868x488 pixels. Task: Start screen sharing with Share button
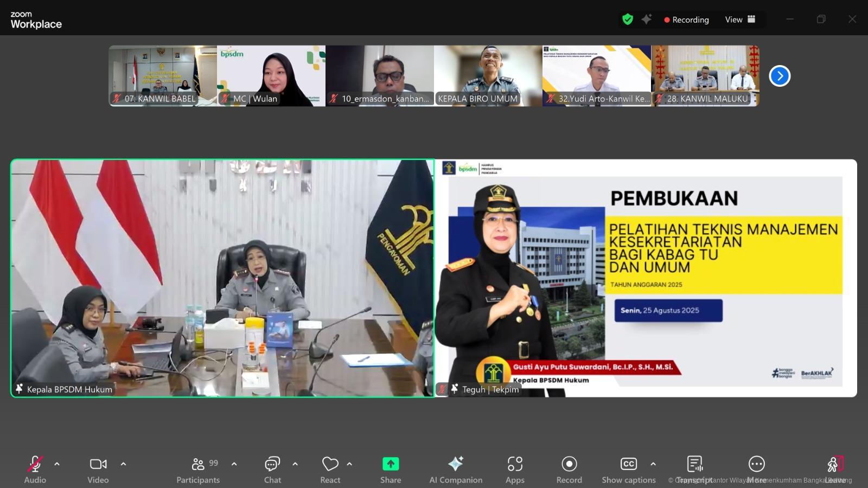point(391,469)
